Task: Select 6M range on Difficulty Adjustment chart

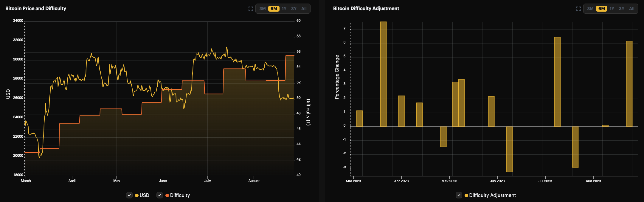Action: pos(601,9)
